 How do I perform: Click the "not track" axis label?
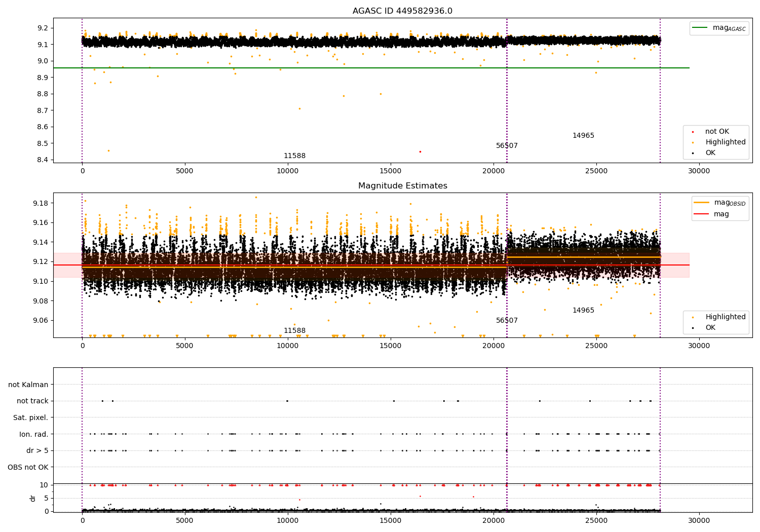click(32, 401)
